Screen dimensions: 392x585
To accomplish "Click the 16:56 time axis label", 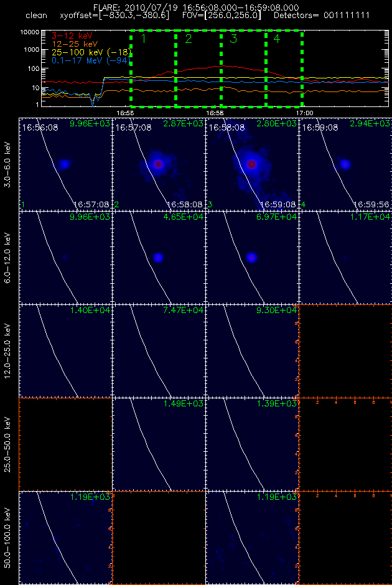I will (x=125, y=113).
